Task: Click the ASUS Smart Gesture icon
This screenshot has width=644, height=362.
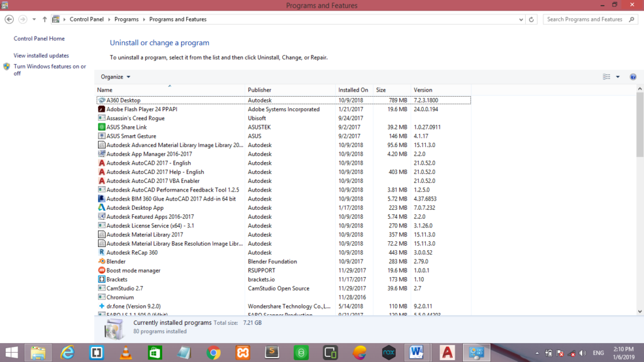Action: 101,136
